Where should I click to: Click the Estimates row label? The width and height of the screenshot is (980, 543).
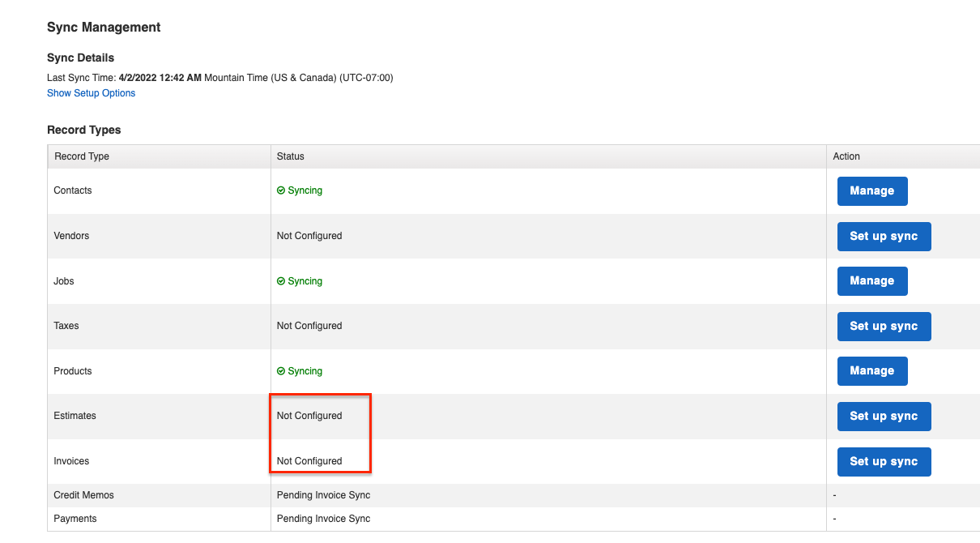(75, 416)
